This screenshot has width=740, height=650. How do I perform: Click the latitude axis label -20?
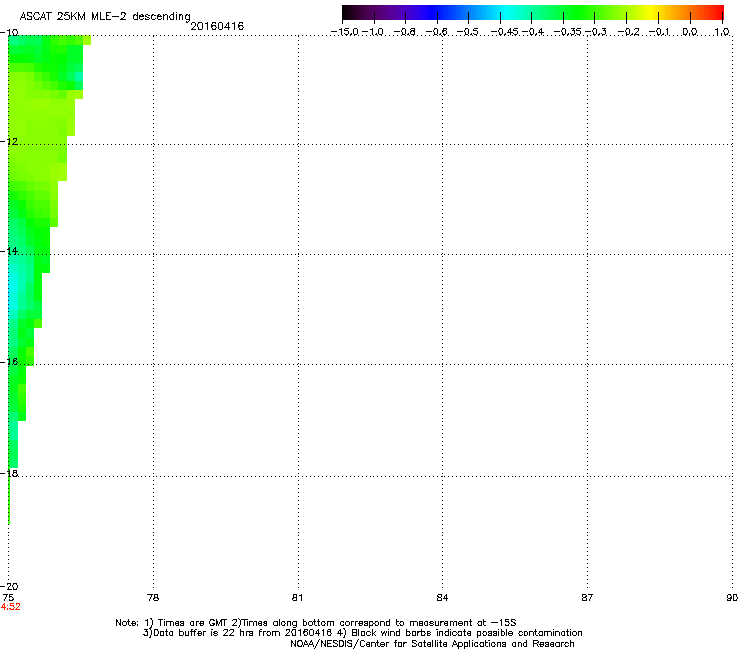pyautogui.click(x=9, y=586)
